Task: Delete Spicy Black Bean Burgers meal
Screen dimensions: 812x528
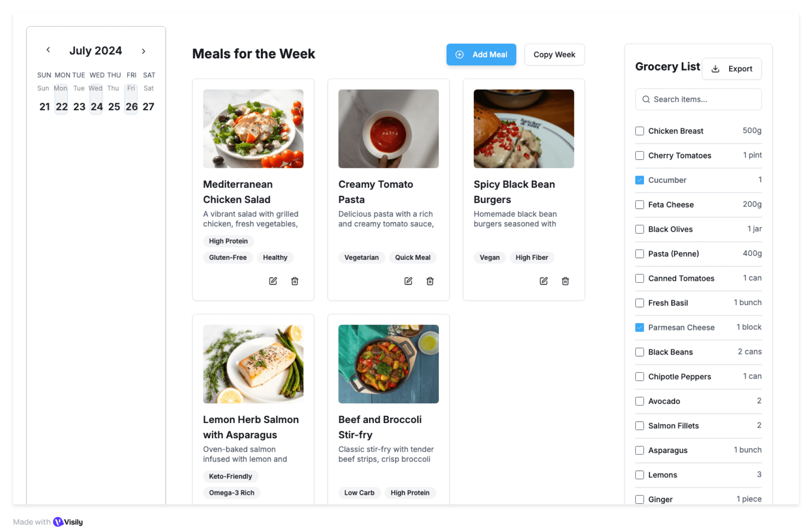Action: click(x=565, y=281)
